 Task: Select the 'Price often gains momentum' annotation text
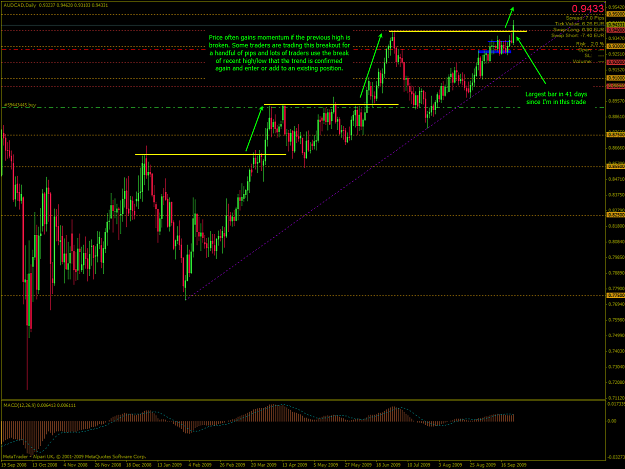click(279, 53)
